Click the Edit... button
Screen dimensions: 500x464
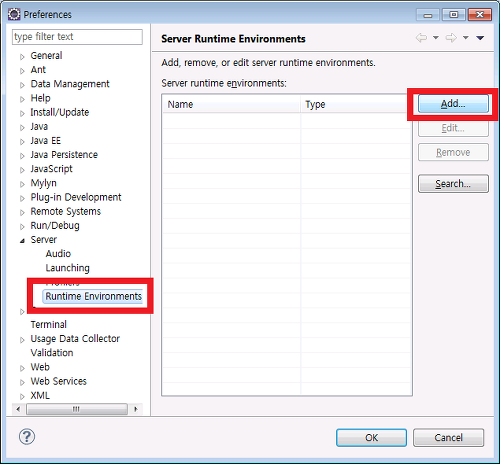(453, 128)
